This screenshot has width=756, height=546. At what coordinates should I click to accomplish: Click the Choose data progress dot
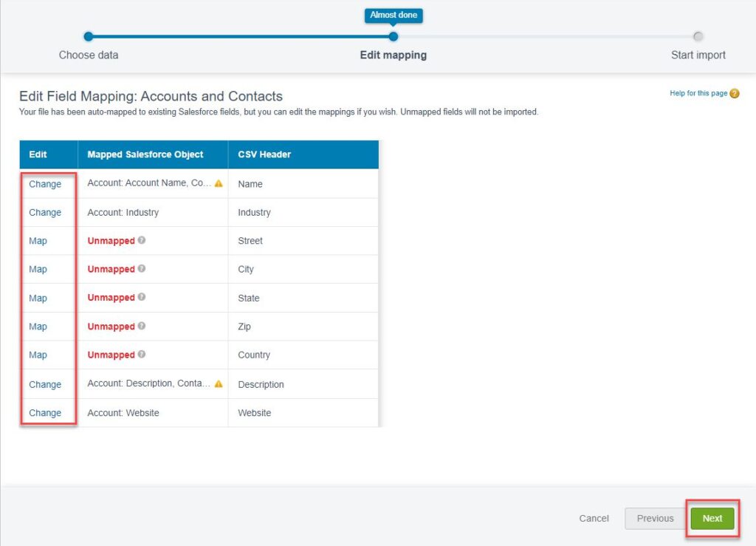tap(89, 36)
